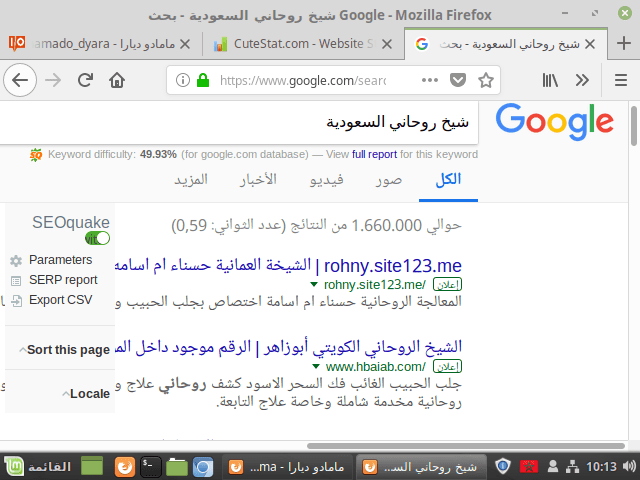Expand the Locale section
This screenshot has width=640, height=480.
point(86,394)
